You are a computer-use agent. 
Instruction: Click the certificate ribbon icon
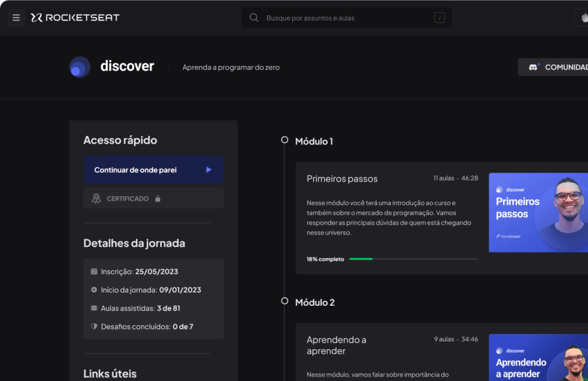(96, 199)
